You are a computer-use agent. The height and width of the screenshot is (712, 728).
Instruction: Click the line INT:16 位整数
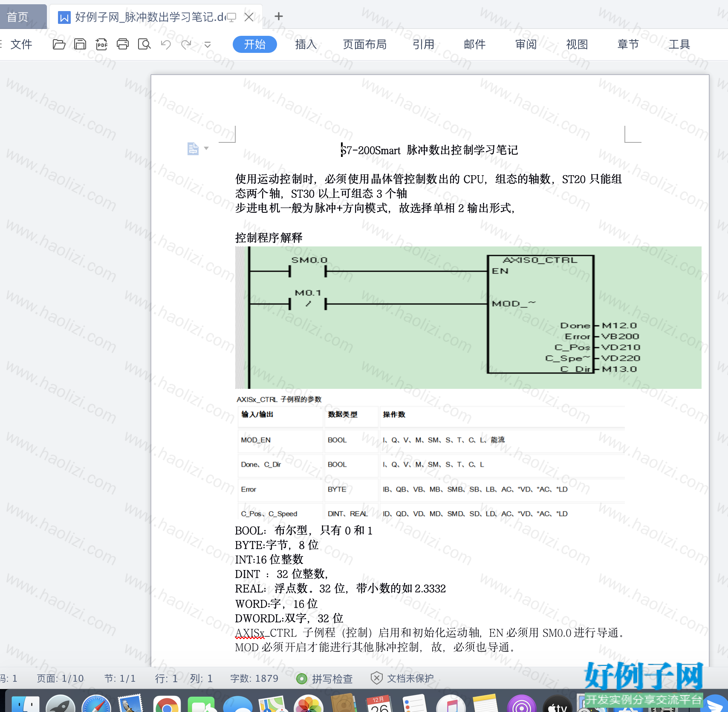(269, 559)
